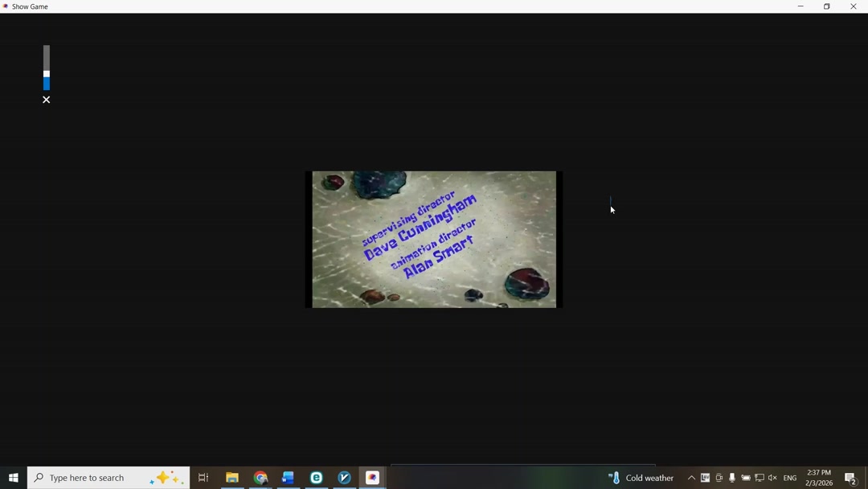The height and width of the screenshot is (489, 868).
Task: Open File Explorer from the taskbar
Action: (x=232, y=478)
